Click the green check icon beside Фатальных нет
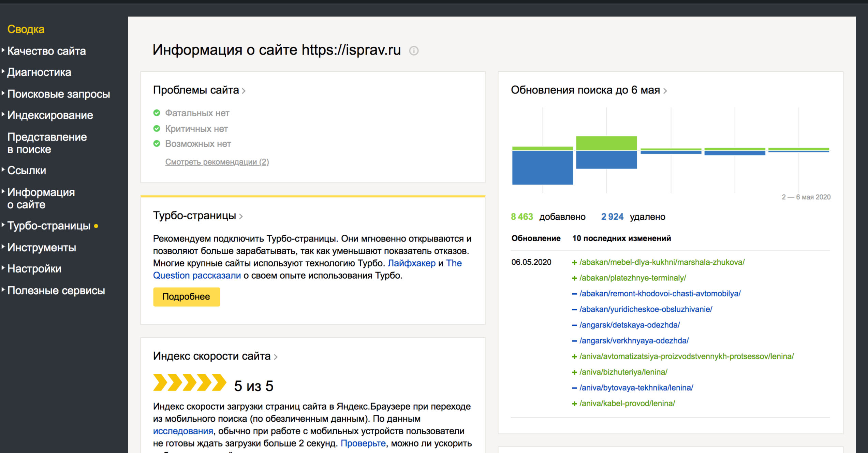This screenshot has width=868, height=453. (157, 113)
